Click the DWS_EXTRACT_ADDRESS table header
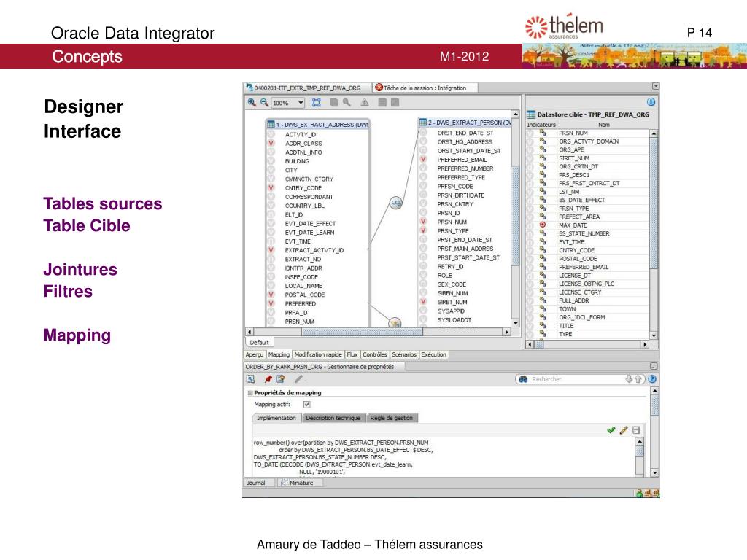The height and width of the screenshot is (560, 747). (x=318, y=124)
